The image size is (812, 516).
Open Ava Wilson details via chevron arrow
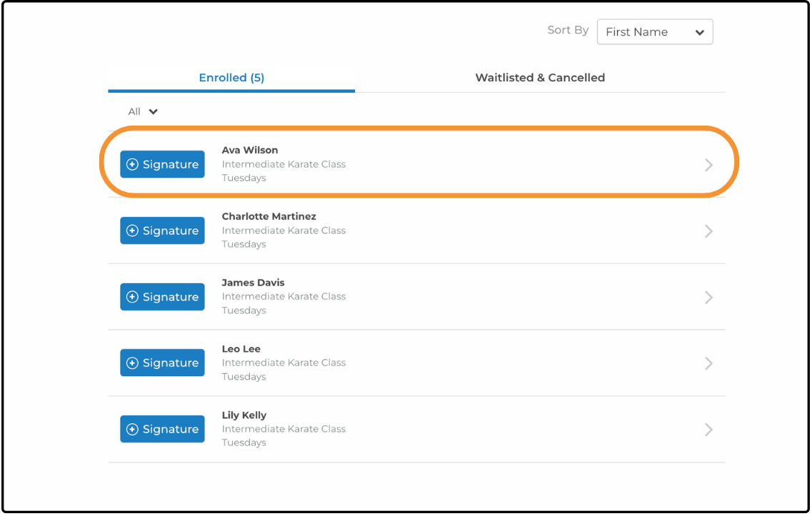[x=709, y=165]
